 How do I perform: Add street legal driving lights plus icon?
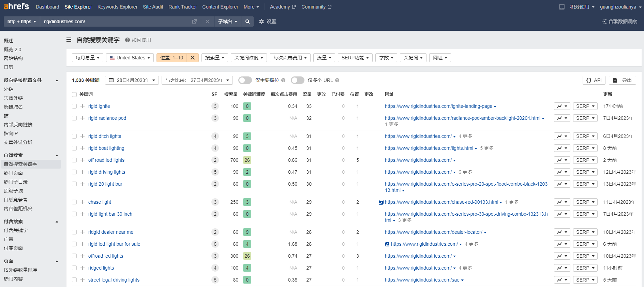(83, 280)
